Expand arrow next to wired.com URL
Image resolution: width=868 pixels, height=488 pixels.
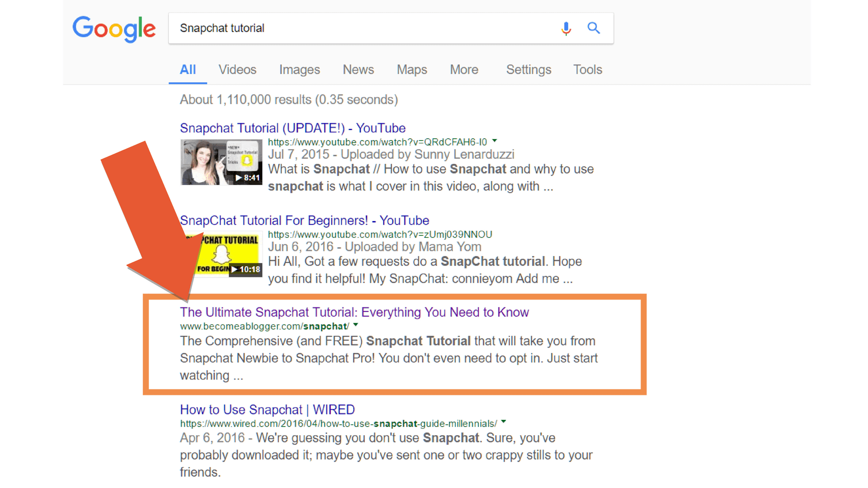click(x=504, y=422)
